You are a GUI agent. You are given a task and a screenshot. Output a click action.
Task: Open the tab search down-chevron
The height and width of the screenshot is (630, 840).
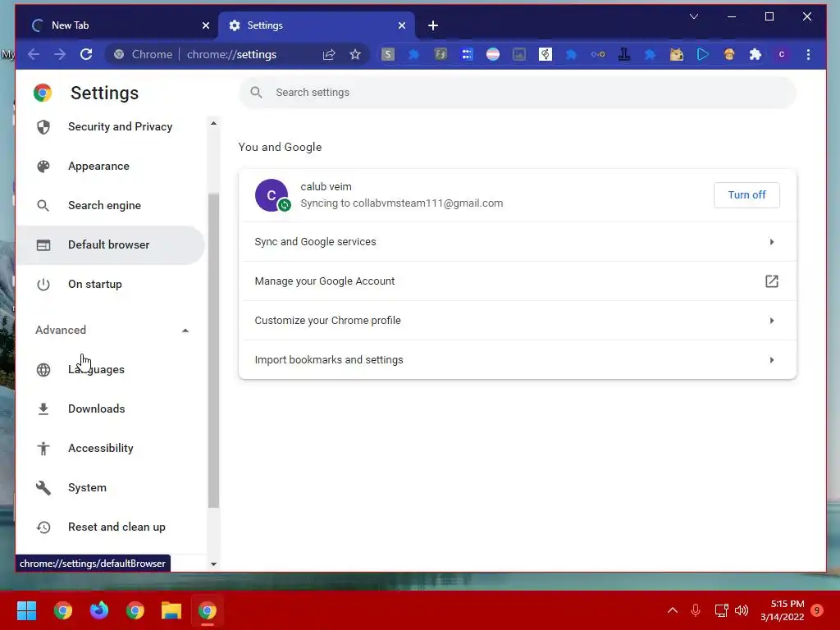coord(694,16)
